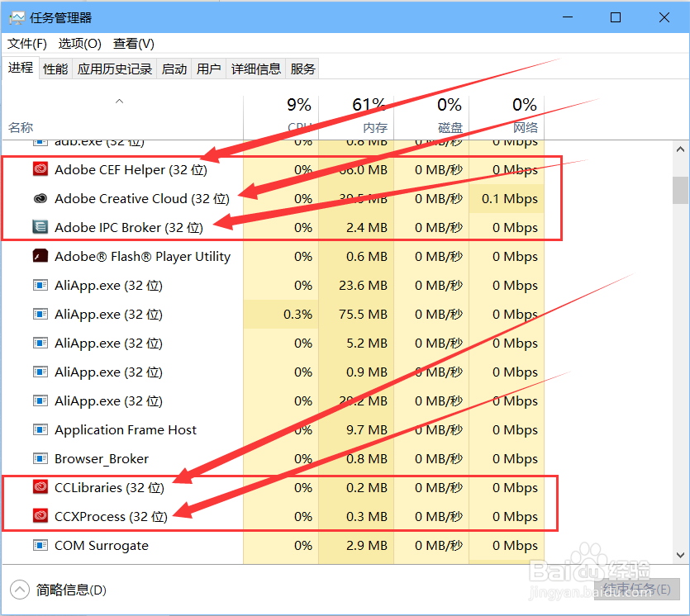The height and width of the screenshot is (616, 690).
Task: Switch to the 应用历史记录 tab
Action: pyautogui.click(x=114, y=69)
